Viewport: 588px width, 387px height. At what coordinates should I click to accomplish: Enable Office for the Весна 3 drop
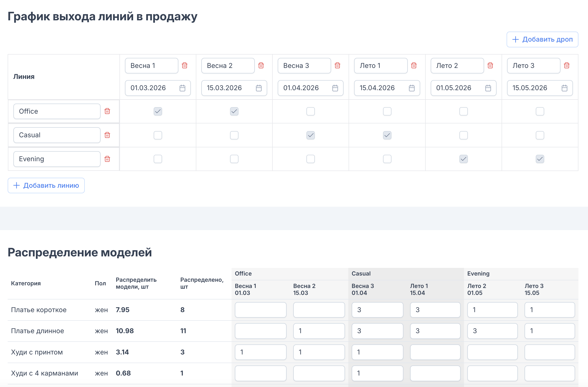(x=311, y=111)
